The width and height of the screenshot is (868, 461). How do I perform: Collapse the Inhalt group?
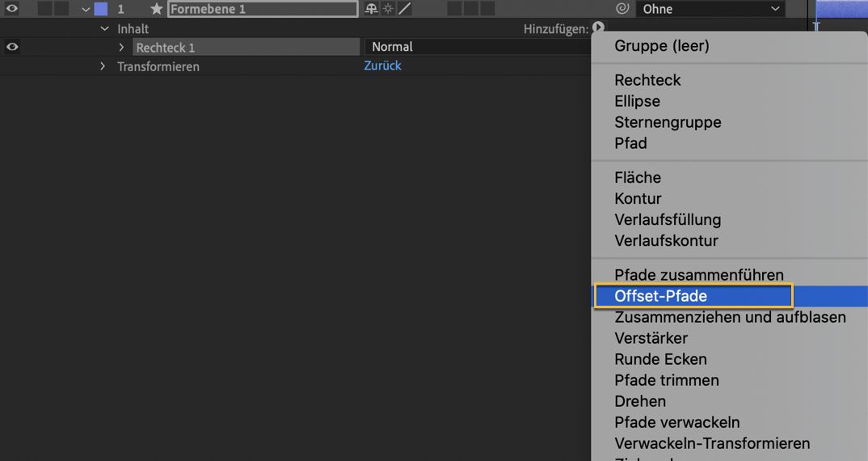(104, 28)
